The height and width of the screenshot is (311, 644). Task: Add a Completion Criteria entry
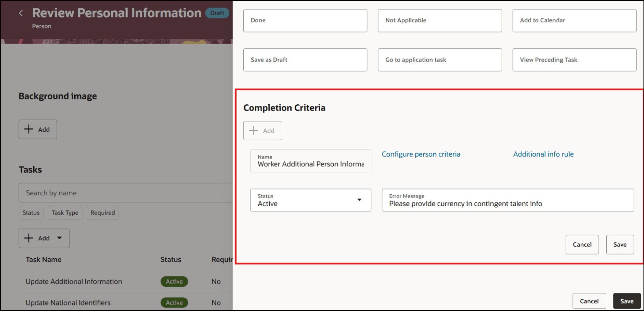pos(263,131)
